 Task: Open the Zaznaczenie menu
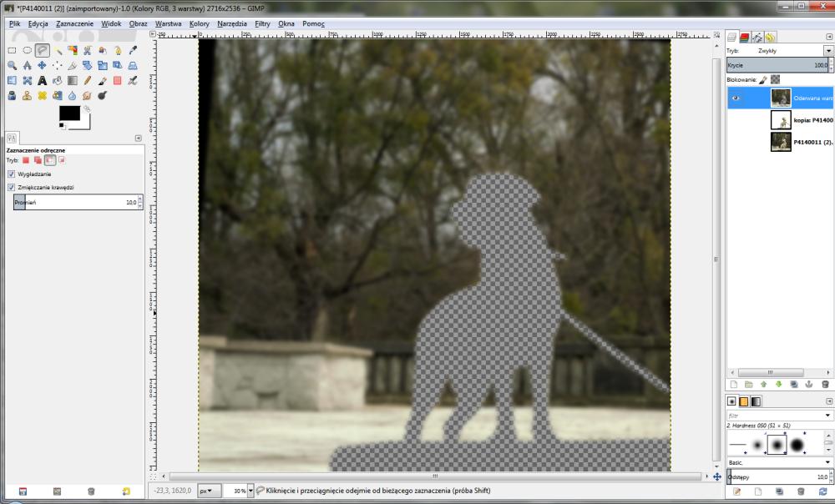click(74, 23)
